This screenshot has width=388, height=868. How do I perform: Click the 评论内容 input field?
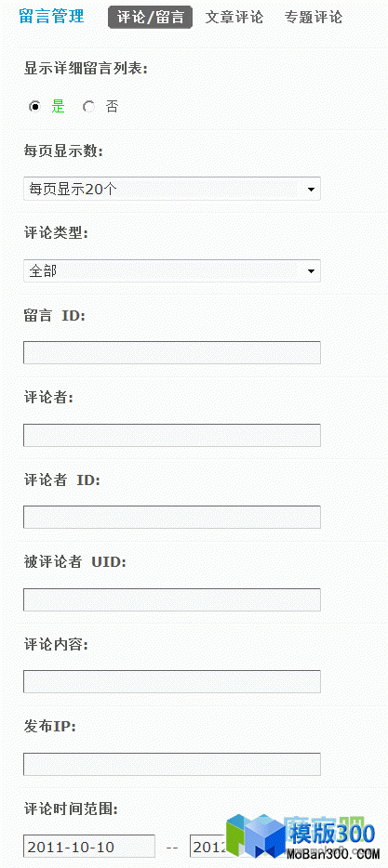click(172, 681)
